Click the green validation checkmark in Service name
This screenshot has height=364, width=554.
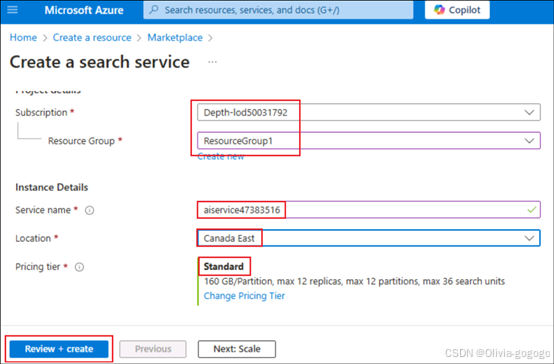click(x=531, y=210)
